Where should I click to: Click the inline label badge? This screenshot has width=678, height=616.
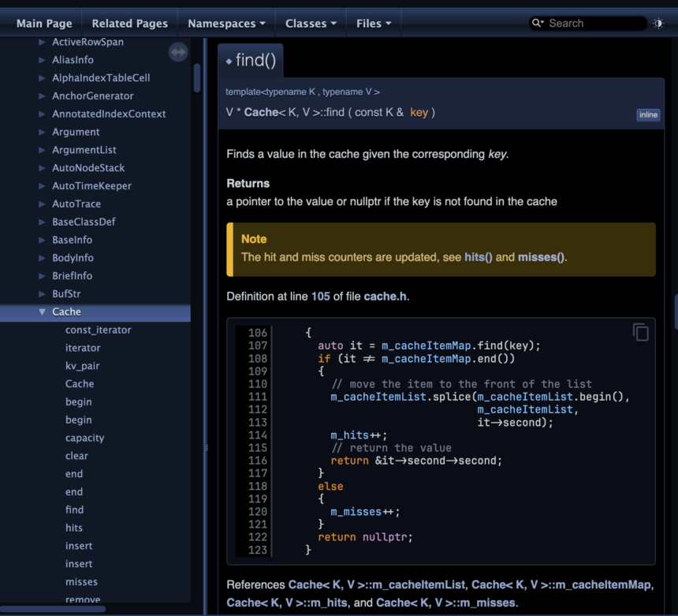(648, 115)
